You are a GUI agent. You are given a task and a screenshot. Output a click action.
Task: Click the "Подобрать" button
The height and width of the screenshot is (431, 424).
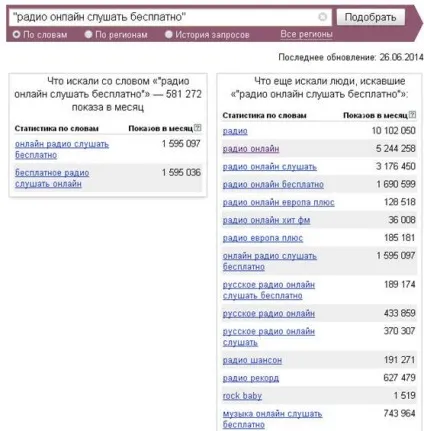pos(371,17)
